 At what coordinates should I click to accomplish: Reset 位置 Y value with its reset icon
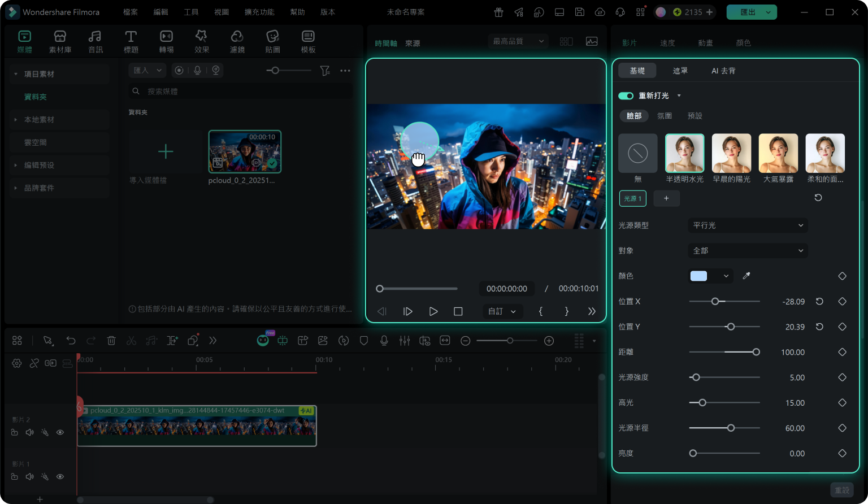pos(819,327)
